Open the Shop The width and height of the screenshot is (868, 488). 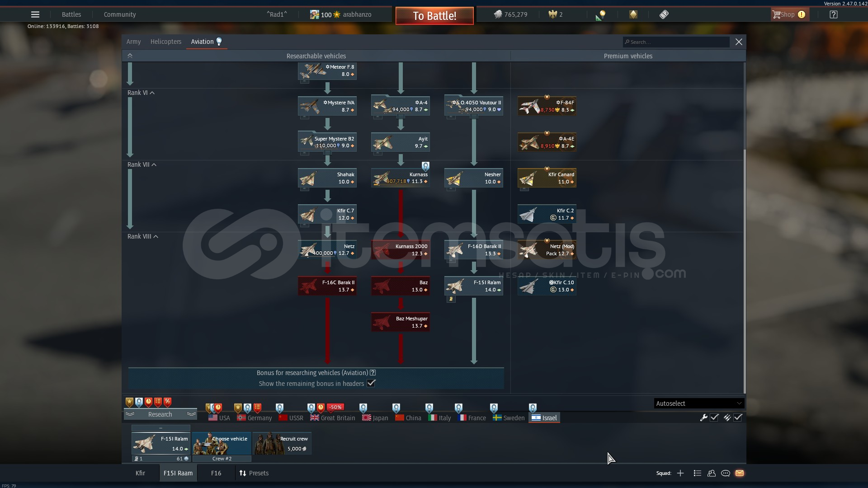coord(789,14)
